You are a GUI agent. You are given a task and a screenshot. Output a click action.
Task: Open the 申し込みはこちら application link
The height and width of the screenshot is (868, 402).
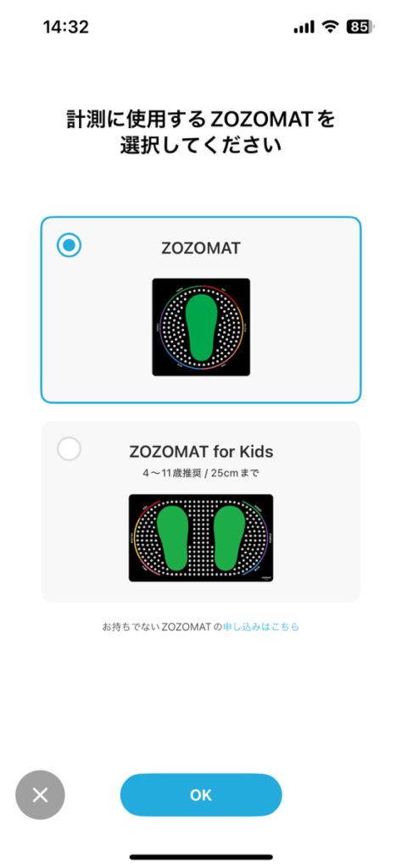click(261, 627)
